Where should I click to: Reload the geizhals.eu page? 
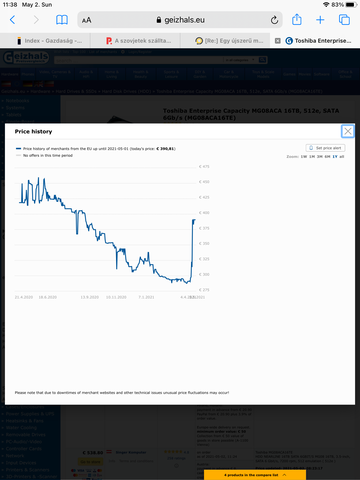pos(274,20)
